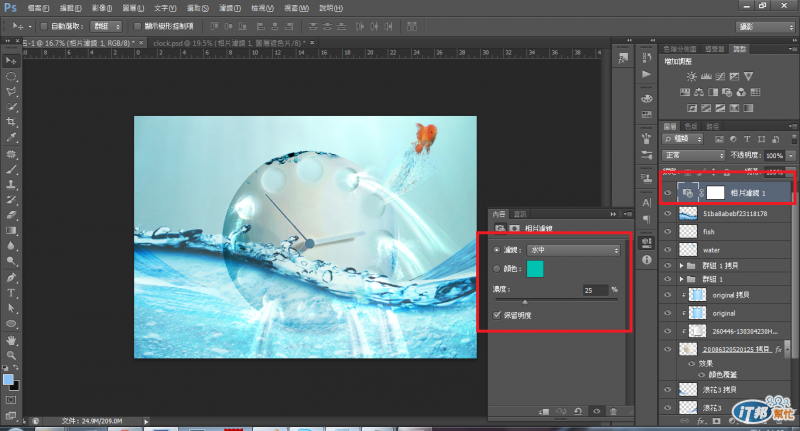Open the layer filter 種類 dropdown
Viewport: 800px width, 431px height.
tap(683, 139)
